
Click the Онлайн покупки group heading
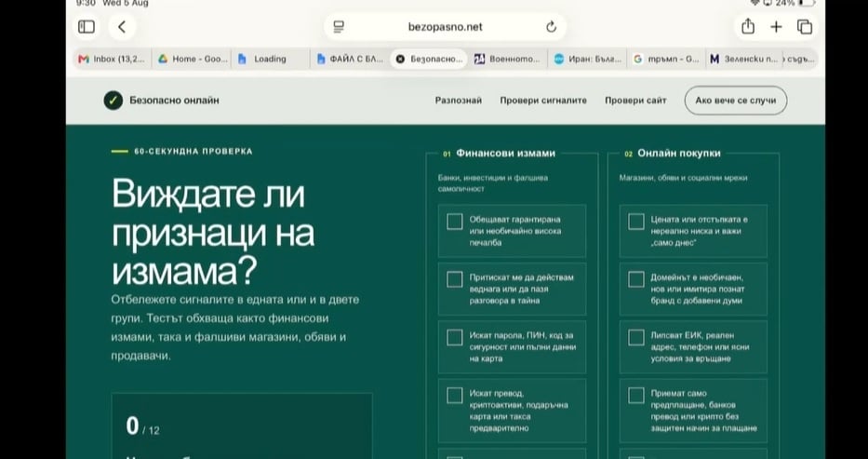click(679, 154)
